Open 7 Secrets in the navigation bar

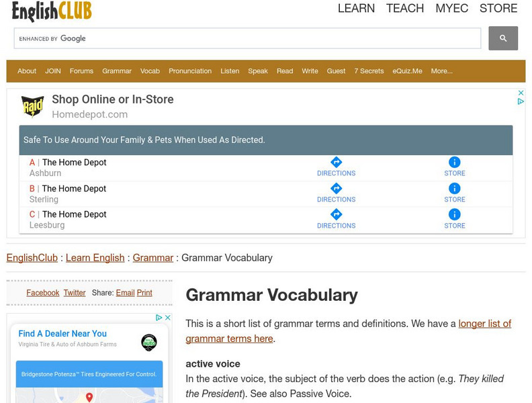(369, 71)
